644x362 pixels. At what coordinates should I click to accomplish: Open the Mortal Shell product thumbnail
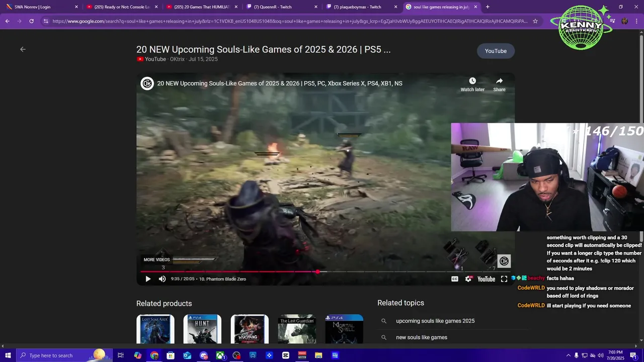(344, 329)
